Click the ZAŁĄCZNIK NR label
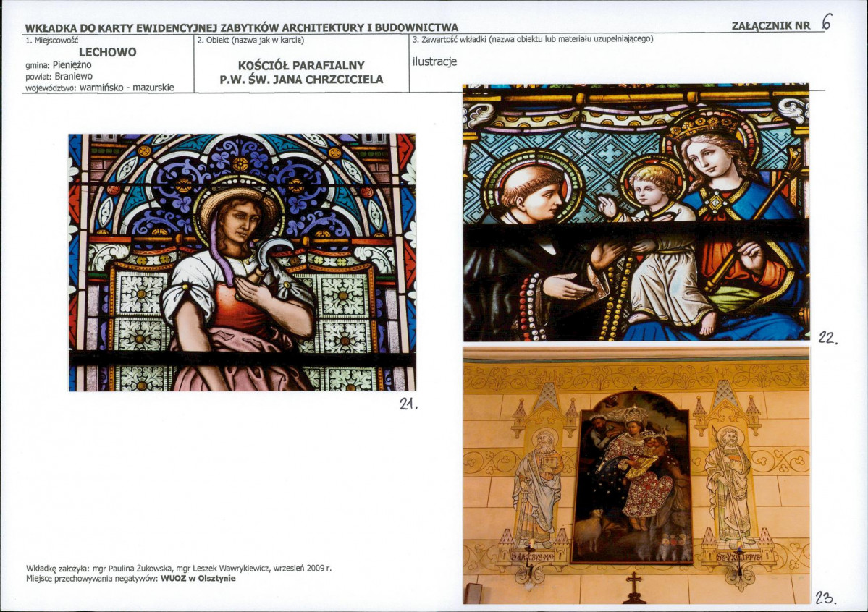Viewport: 868px width, 612px height. click(x=770, y=26)
